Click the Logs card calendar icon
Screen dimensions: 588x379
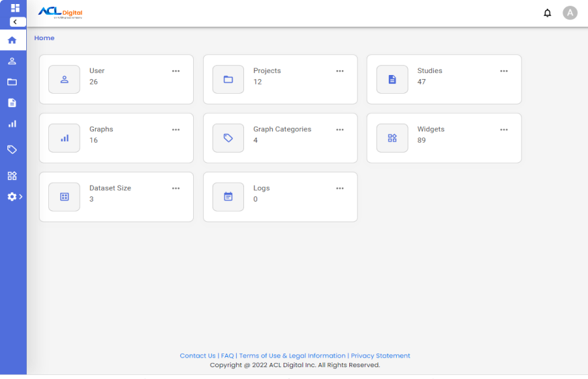(228, 197)
